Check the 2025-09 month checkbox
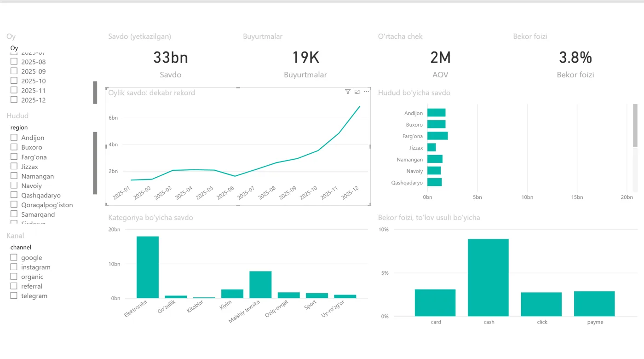This screenshot has height=359, width=644. 14,71
